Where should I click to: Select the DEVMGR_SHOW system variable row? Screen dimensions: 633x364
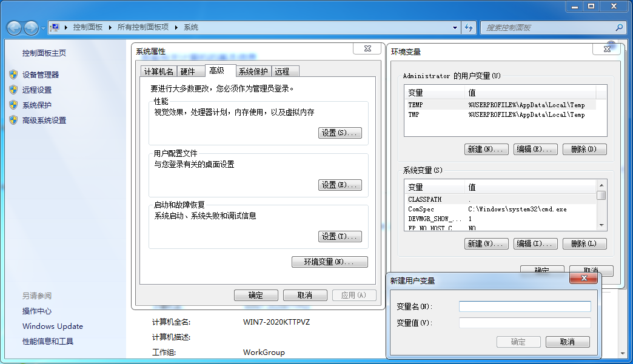click(x=500, y=219)
